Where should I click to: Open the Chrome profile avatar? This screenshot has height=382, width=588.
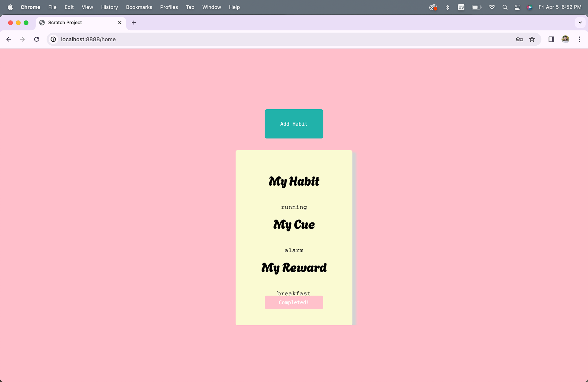point(565,39)
